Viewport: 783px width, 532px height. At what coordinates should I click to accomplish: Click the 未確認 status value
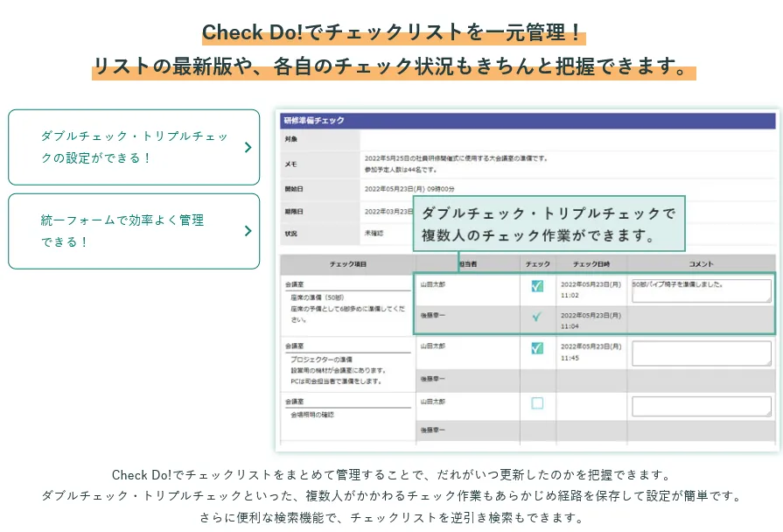click(x=374, y=234)
